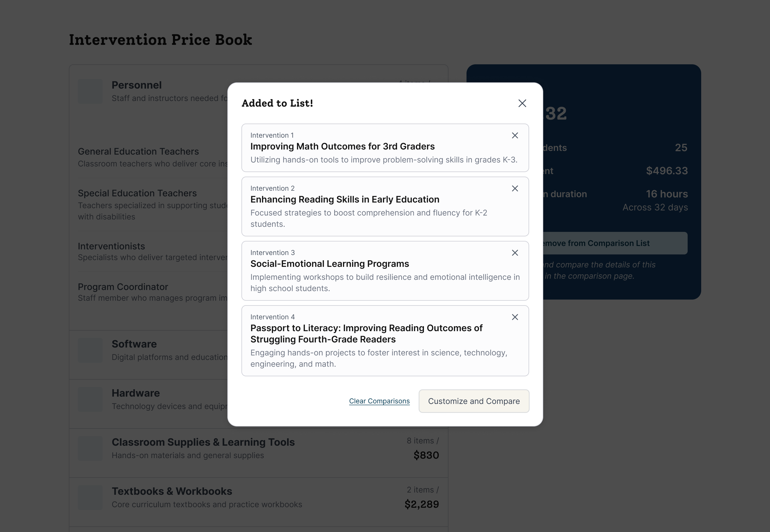Remove Social-Emotional Learning Programs intervention
This screenshot has width=770, height=532.
(x=515, y=253)
